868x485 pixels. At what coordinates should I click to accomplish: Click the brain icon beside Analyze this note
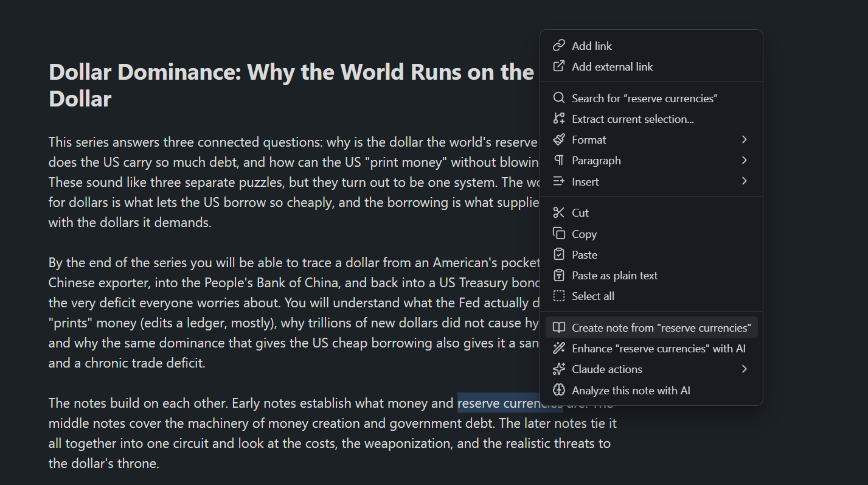click(558, 390)
